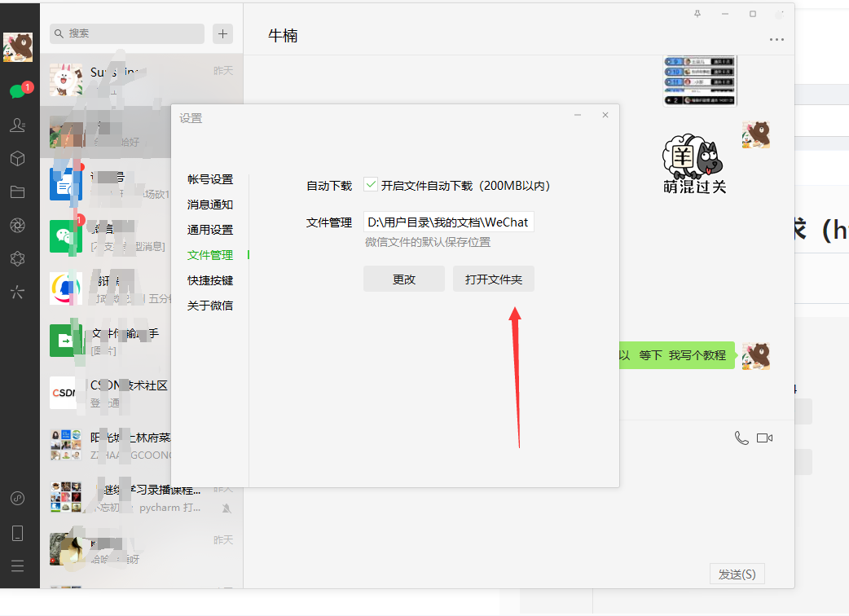Viewport: 849px width, 616px height.
Task: Click the bear avatar beside the green message
Action: click(756, 355)
